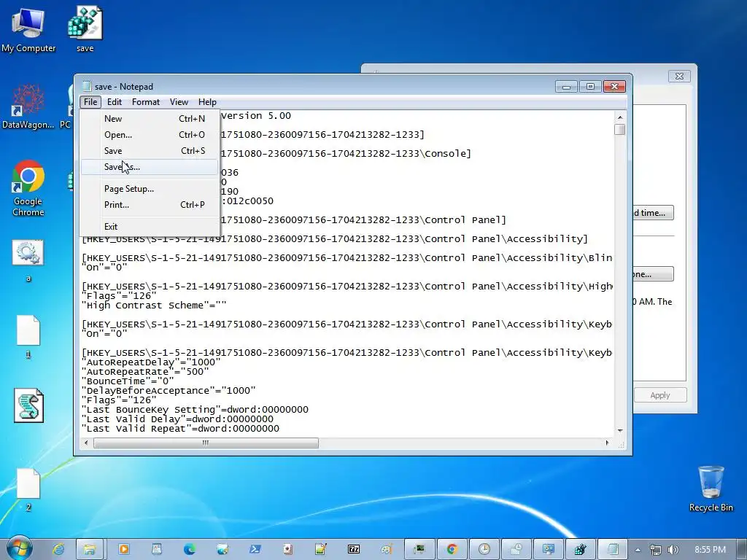The height and width of the screenshot is (560, 747).
Task: Choose New from the File menu
Action: [150, 119]
